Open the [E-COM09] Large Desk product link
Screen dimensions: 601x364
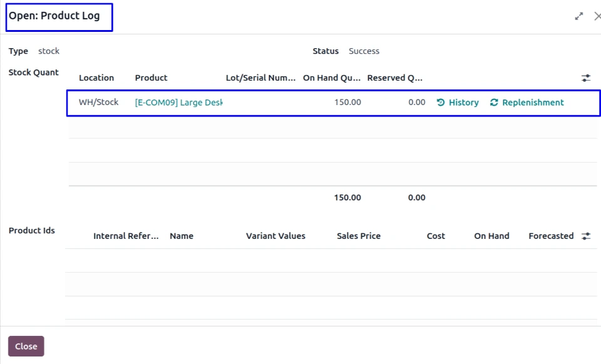coord(178,103)
